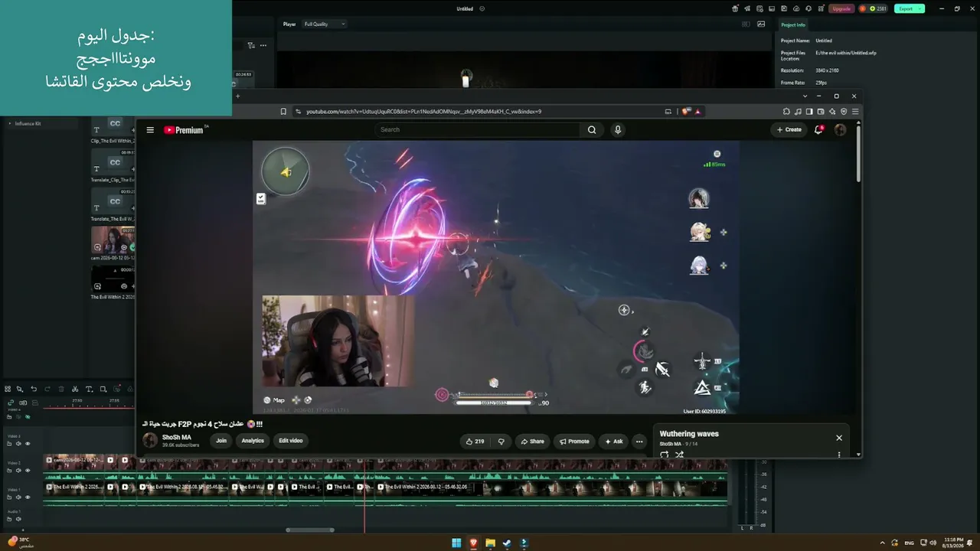This screenshot has height=551, width=980.
Task: Mute the Video 3 track audio
Action: pos(18,444)
